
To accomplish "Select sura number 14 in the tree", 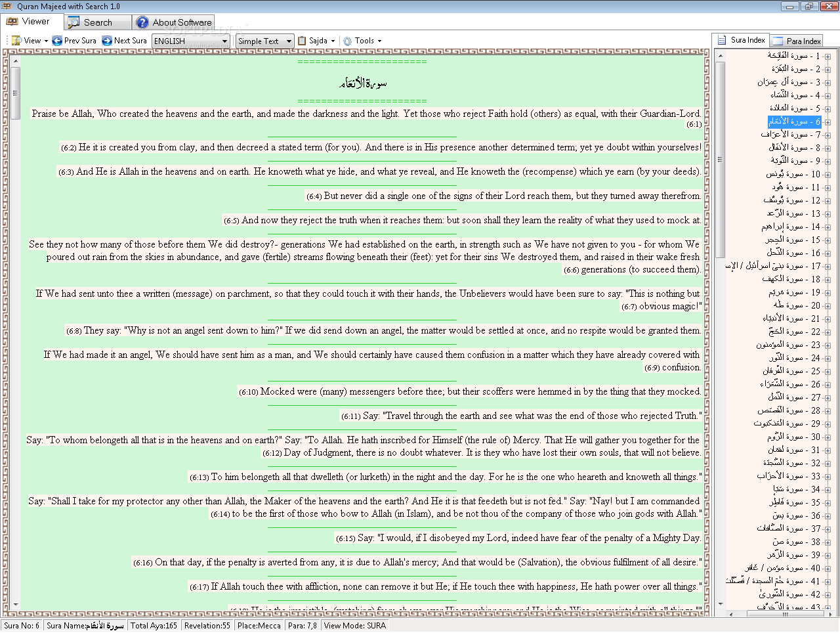I will 791,227.
